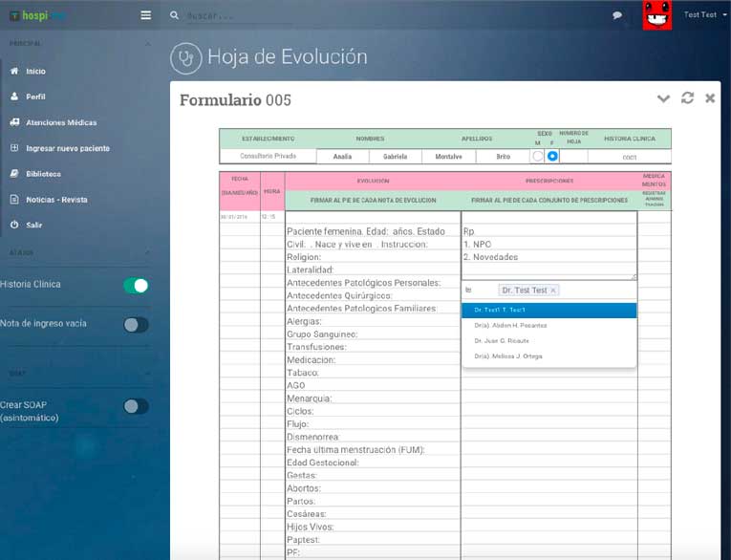731x560 pixels.
Task: Click Salir to log out
Action: click(x=33, y=225)
